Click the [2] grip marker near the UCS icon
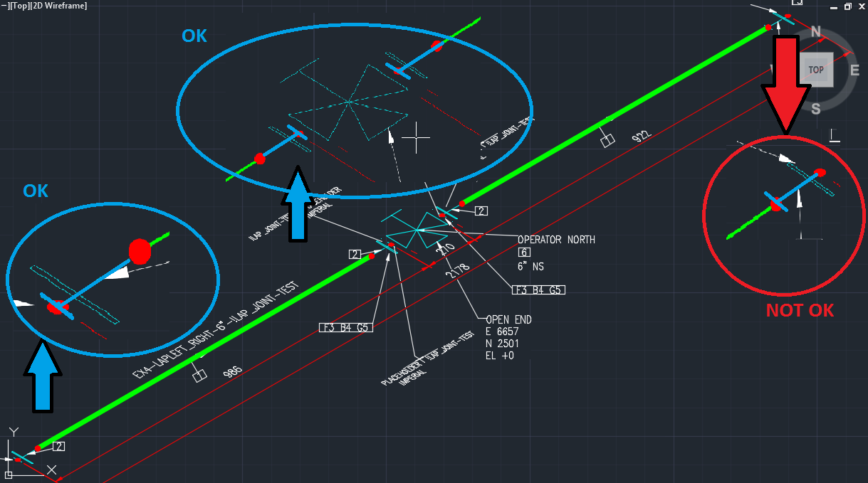 [57, 446]
